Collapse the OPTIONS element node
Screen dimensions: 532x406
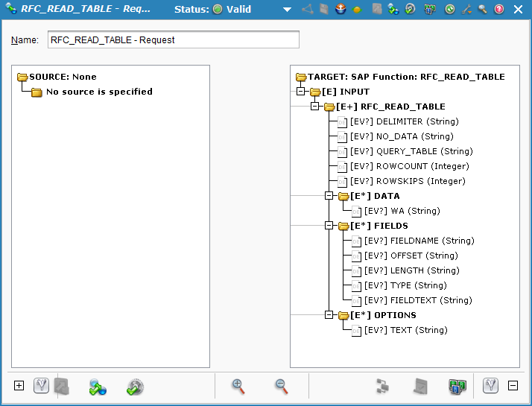point(329,315)
